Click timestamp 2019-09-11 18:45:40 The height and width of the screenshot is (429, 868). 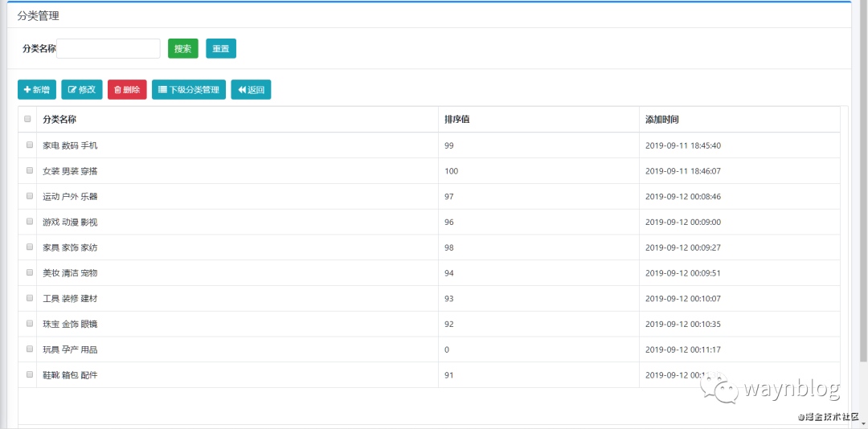coord(683,145)
